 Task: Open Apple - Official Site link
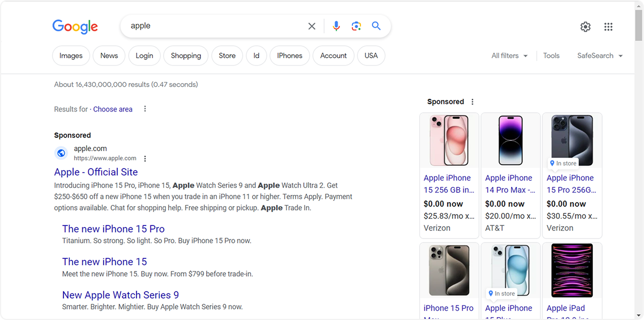click(x=96, y=172)
